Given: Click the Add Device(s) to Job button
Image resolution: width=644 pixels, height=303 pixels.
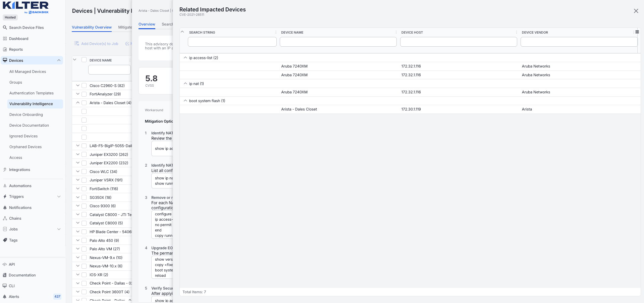Looking at the screenshot, I should (96, 44).
